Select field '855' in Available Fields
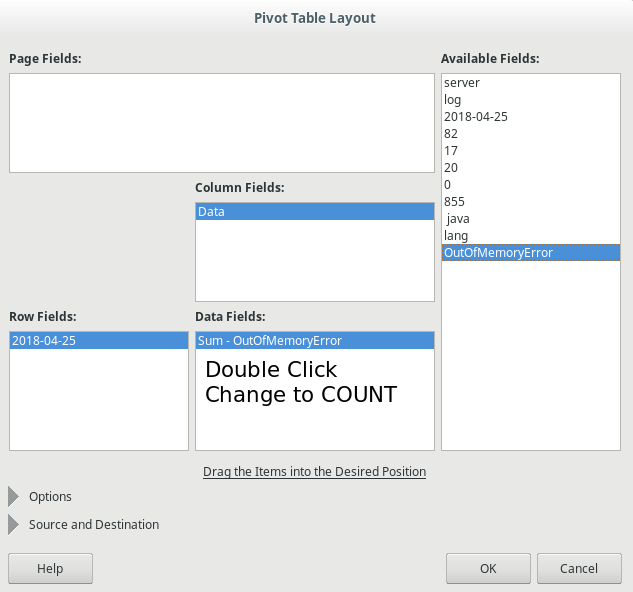 click(x=454, y=202)
